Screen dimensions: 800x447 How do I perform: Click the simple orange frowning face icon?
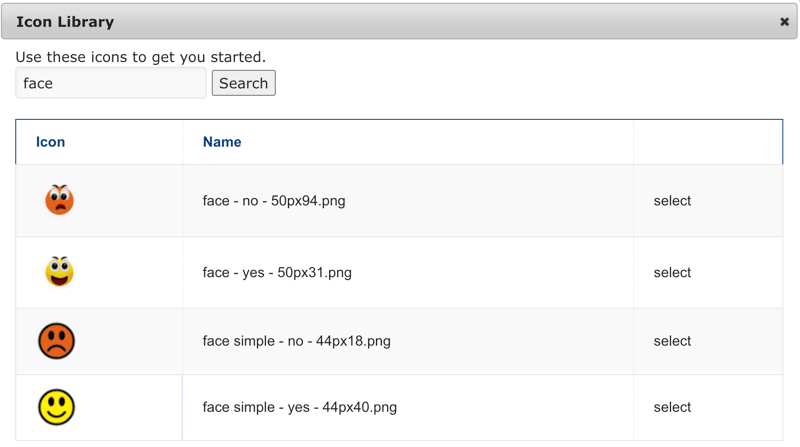click(x=57, y=341)
